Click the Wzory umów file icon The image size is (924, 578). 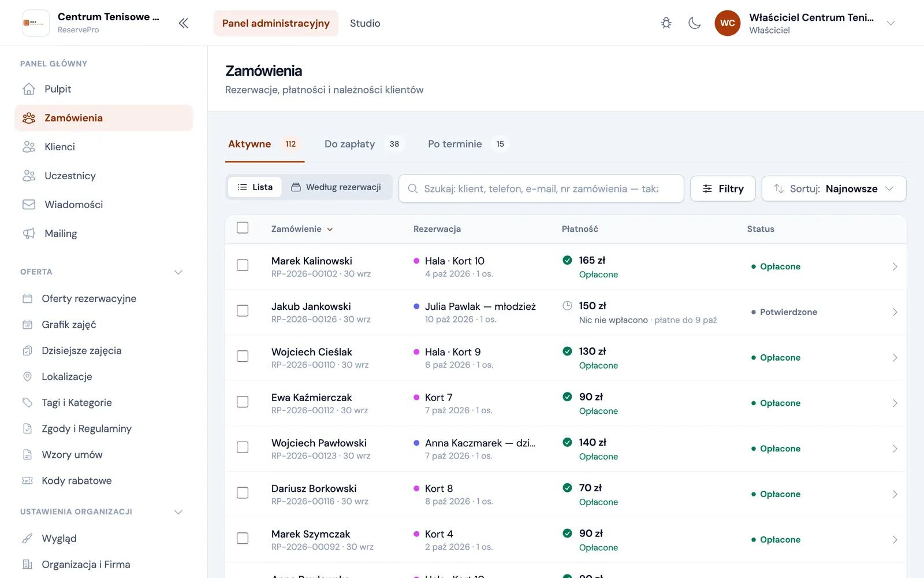27,455
